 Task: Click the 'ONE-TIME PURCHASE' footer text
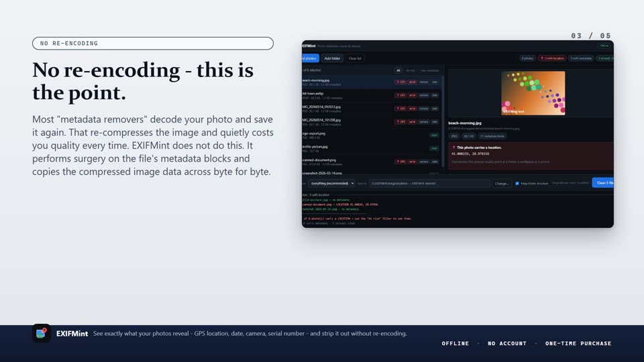point(578,343)
